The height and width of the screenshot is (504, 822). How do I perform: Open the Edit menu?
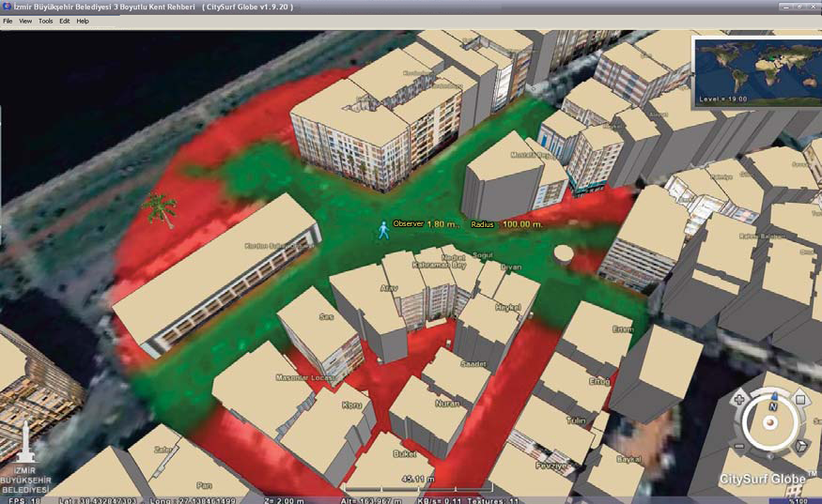pyautogui.click(x=65, y=21)
